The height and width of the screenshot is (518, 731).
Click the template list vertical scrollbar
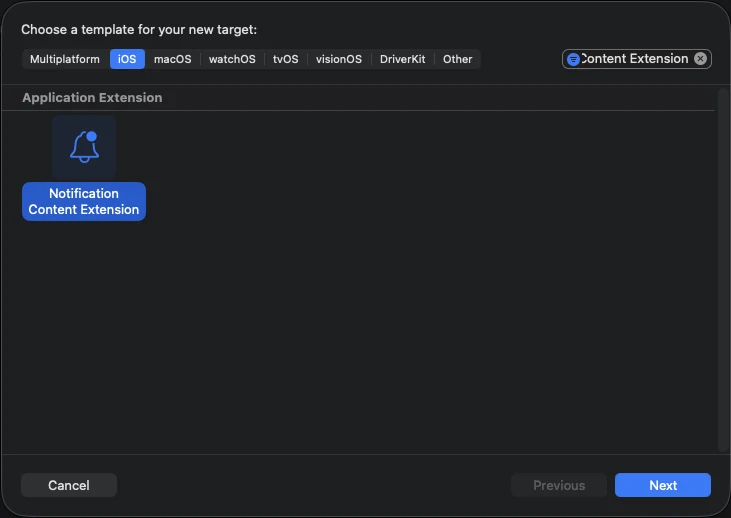tap(723, 270)
